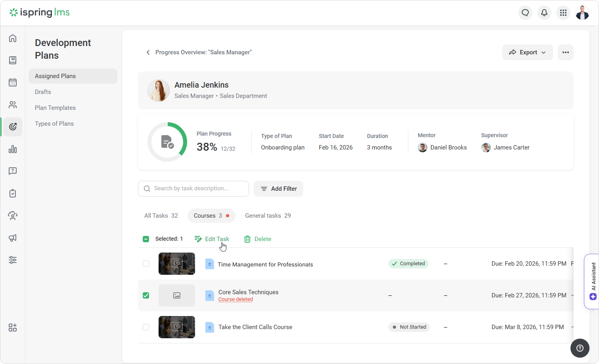The width and height of the screenshot is (599, 364).
Task: Click the help question mark button
Action: (580, 348)
